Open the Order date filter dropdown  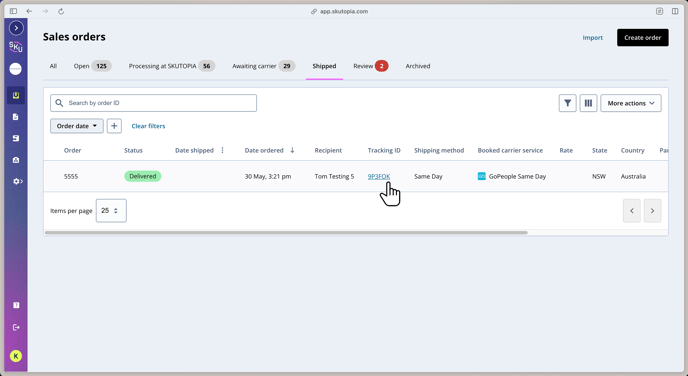point(77,126)
